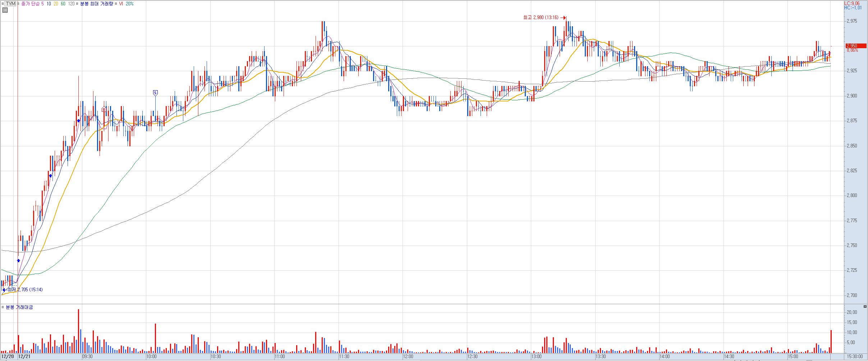Click the 2,800 price axis label
The height and width of the screenshot is (361, 868).
[x=852, y=195]
